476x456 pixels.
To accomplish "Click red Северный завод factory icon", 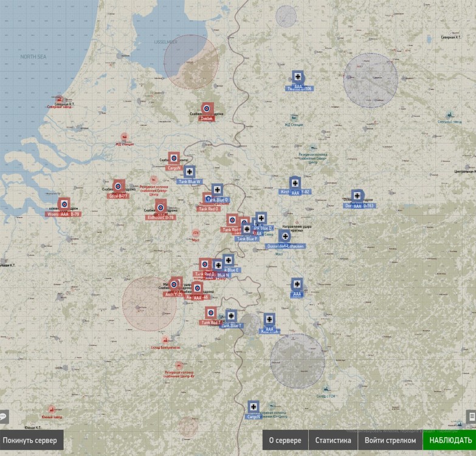I will tap(59, 99).
